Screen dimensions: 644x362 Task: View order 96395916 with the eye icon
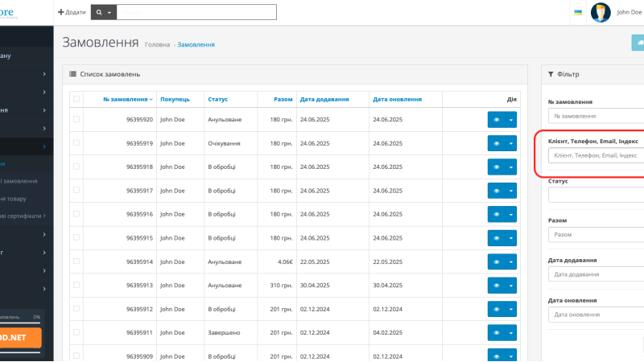tap(496, 214)
